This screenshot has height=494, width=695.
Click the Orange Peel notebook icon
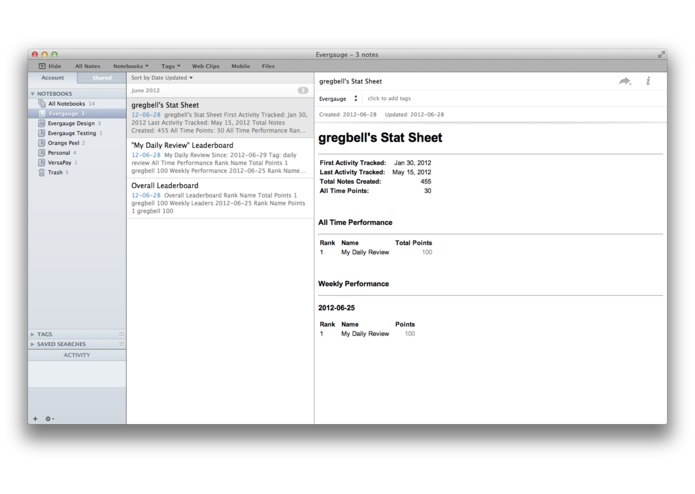click(42, 143)
